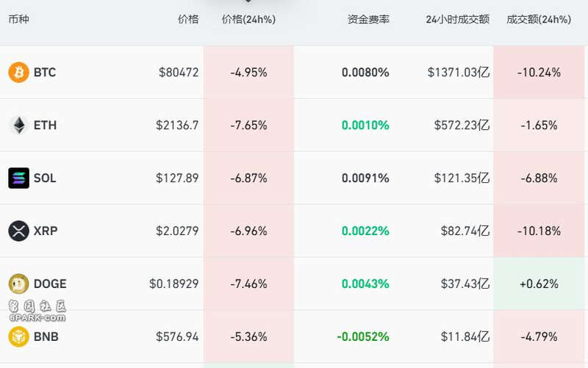
Task: Open the DOGE coin name link
Action: pos(50,284)
